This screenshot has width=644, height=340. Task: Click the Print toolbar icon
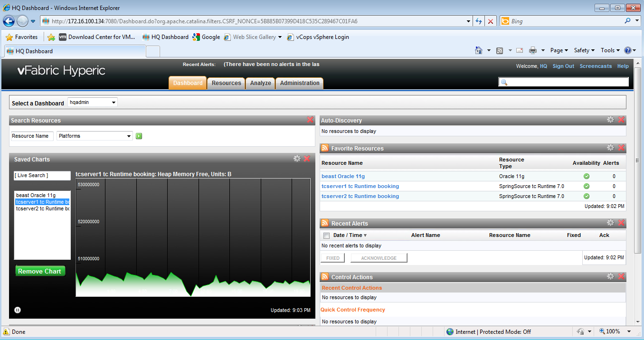(x=533, y=50)
